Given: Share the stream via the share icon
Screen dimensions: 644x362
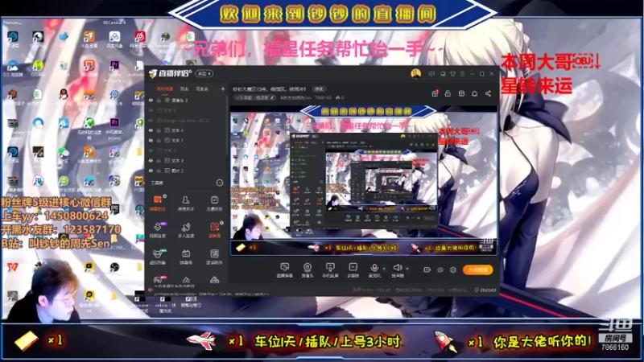Looking at the screenshot, I should point(488,93).
